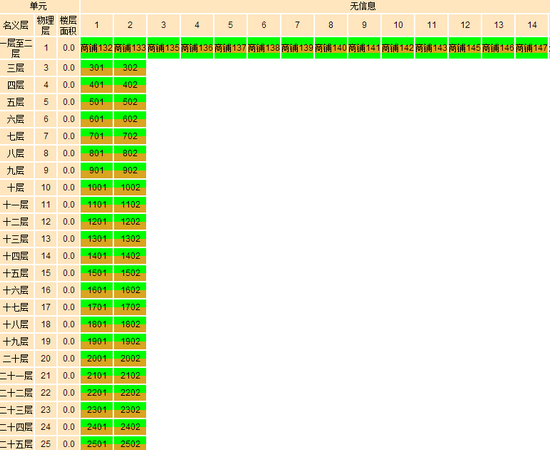Screen dimensions: 550x450
Task: Click the 无信息 header cell
Action: (x=363, y=6)
